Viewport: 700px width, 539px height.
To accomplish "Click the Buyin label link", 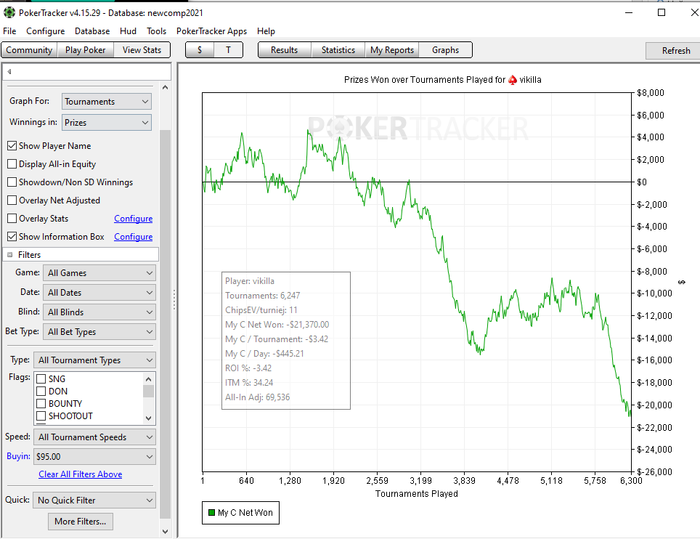I will [18, 456].
